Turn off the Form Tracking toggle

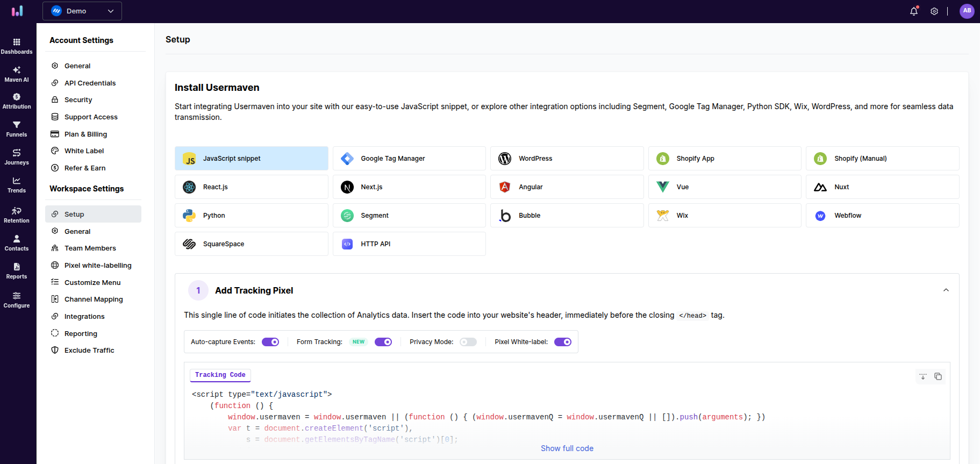click(383, 342)
